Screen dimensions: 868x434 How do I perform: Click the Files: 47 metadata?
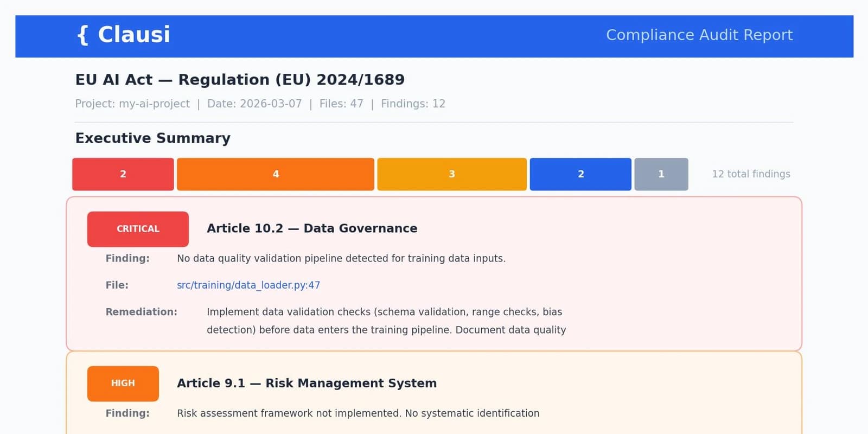341,104
